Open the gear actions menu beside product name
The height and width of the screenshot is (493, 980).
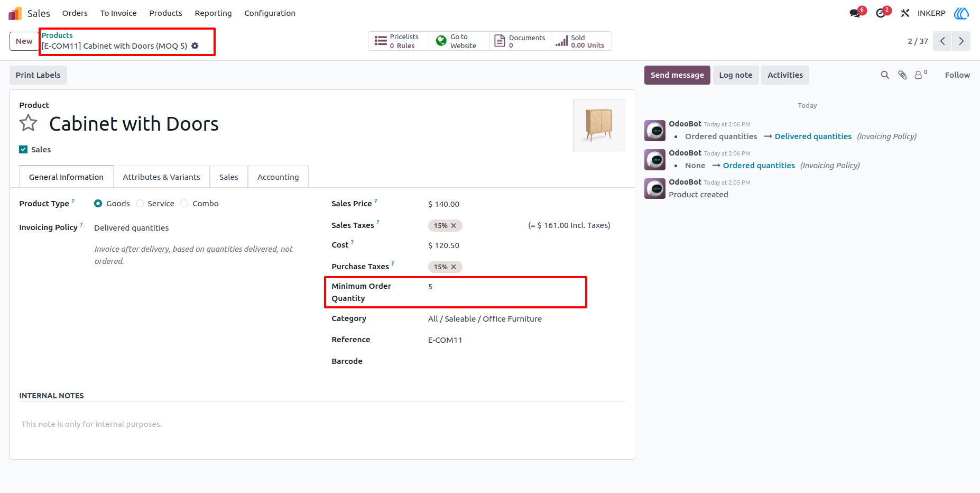tap(195, 46)
